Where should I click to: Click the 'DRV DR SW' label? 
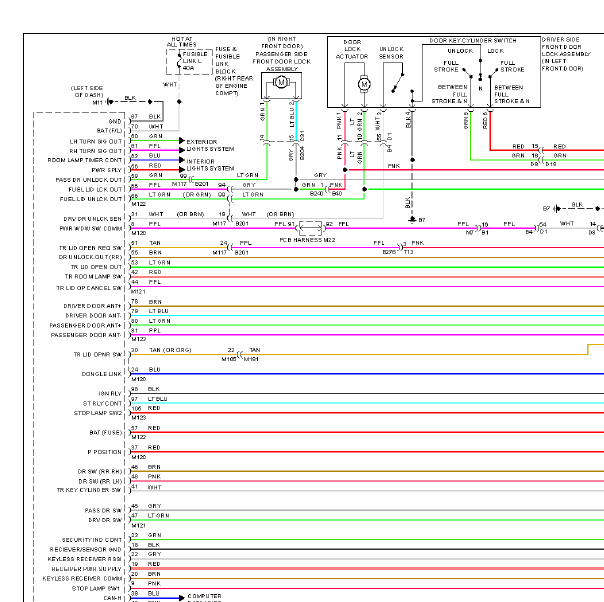105,520
